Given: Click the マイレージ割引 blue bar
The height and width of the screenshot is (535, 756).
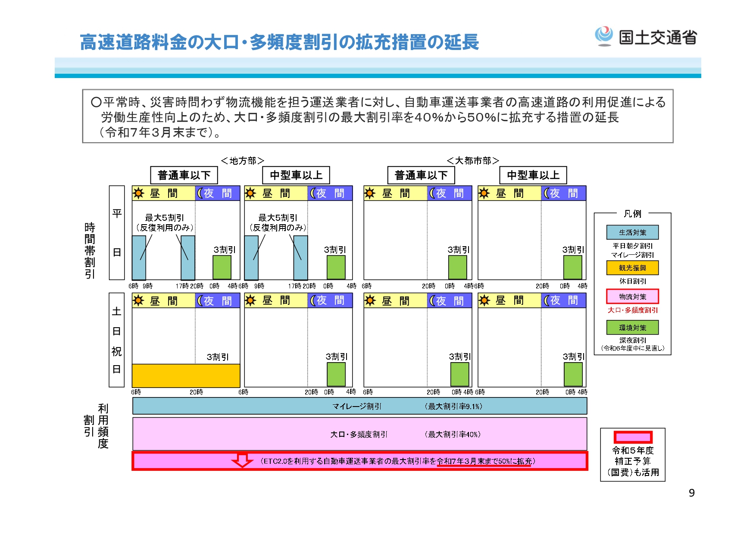Looking at the screenshot, I should tap(359, 406).
